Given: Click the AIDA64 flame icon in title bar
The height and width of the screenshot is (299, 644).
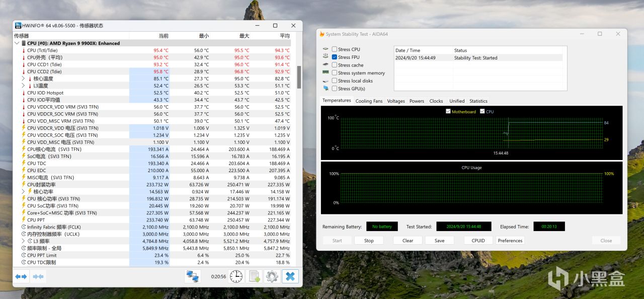Looking at the screenshot, I should (322, 34).
